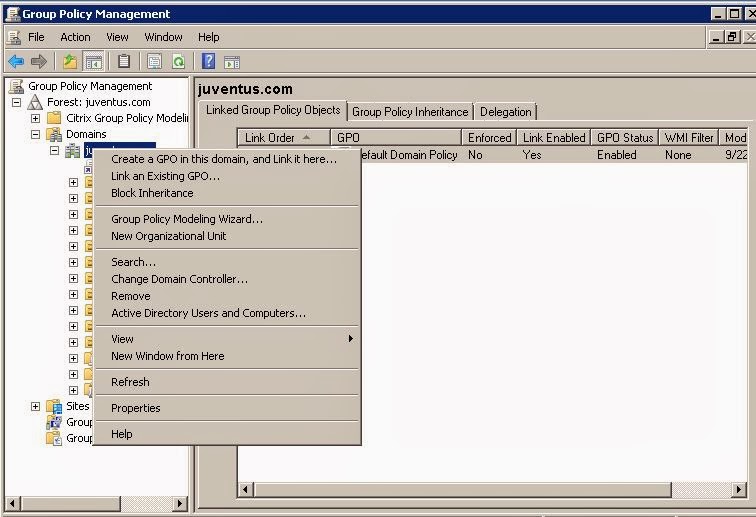
Task: Sort by Link Enabled column header
Action: coord(554,138)
